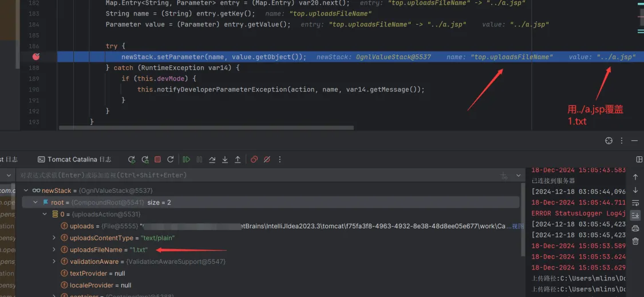Toggle Mute Breakpoints in debugger toolbar
The height and width of the screenshot is (297, 644).
point(267,160)
